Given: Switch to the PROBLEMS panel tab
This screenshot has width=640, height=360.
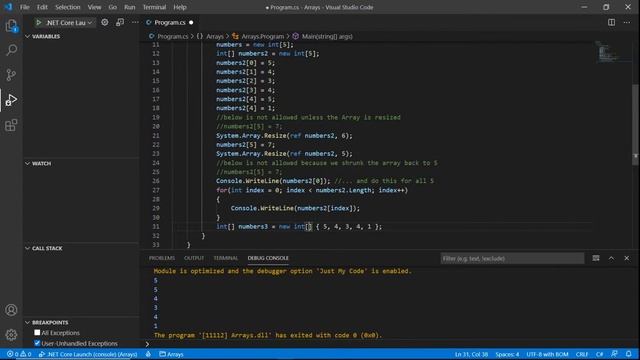Looking at the screenshot, I should (162, 258).
